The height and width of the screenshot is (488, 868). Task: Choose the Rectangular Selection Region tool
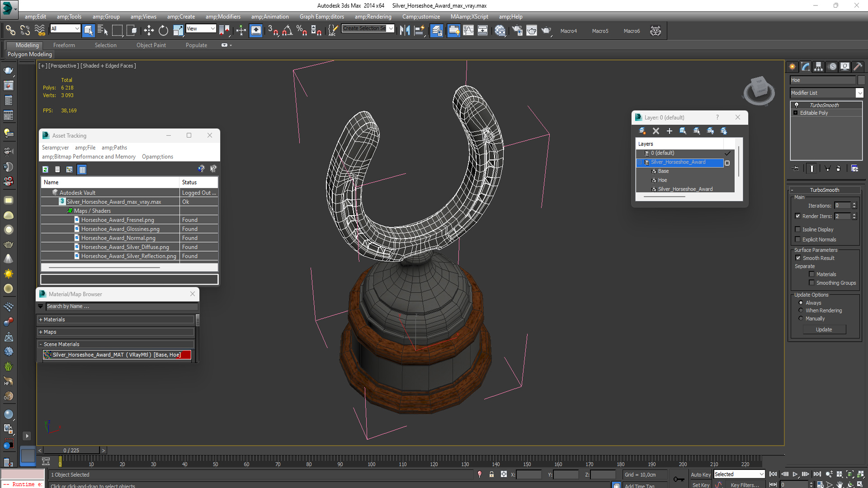117,30
